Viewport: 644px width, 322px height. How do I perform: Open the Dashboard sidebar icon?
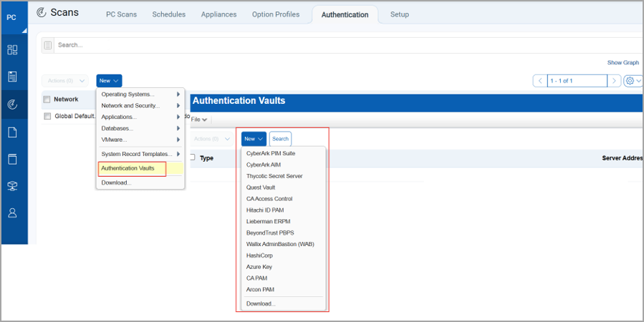tap(12, 49)
